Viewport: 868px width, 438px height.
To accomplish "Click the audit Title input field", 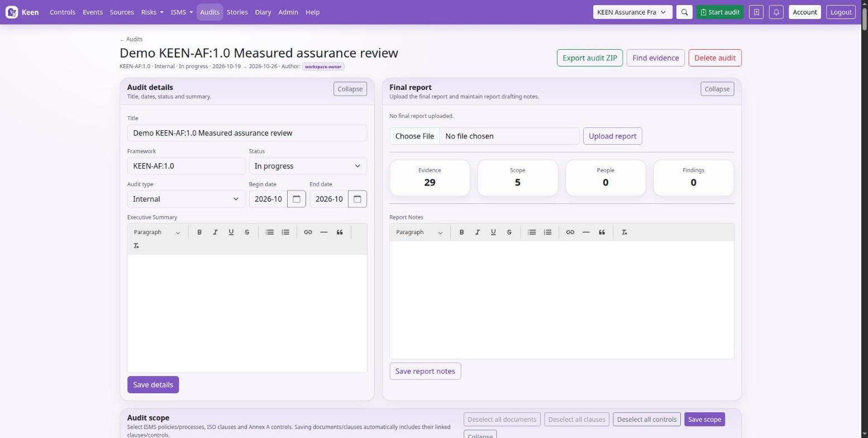I will point(247,133).
